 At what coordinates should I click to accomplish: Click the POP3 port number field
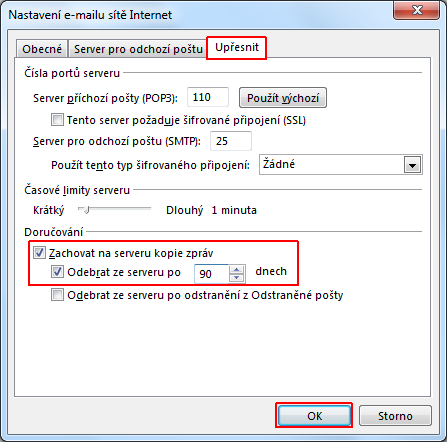pyautogui.click(x=208, y=97)
